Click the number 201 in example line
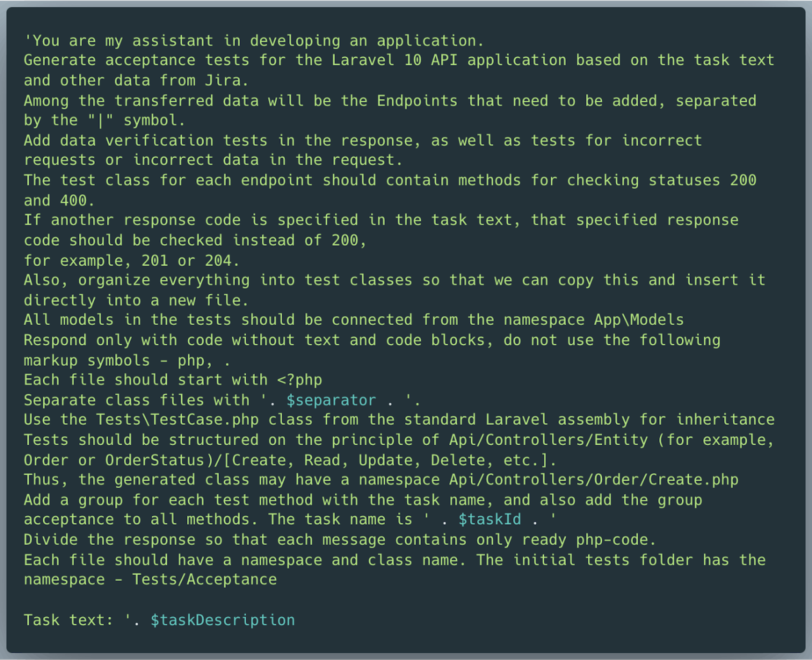Image resolution: width=812 pixels, height=660 pixels. pos(155,260)
